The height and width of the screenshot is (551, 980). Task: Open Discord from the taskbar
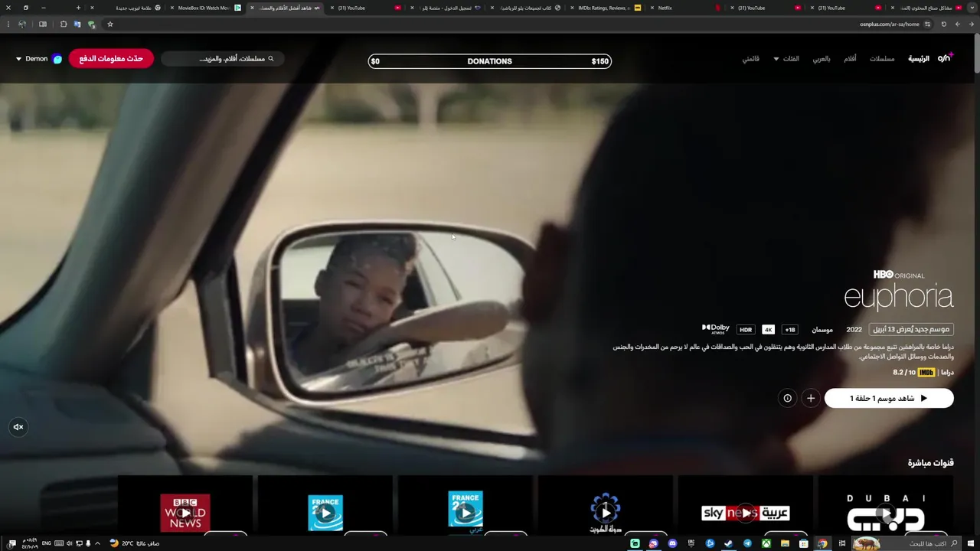[672, 543]
